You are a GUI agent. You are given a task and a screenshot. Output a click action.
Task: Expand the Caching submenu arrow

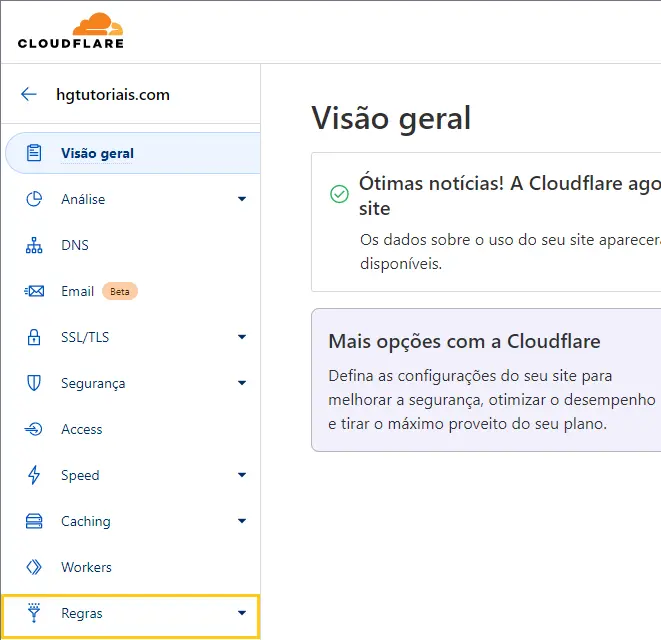[241, 521]
